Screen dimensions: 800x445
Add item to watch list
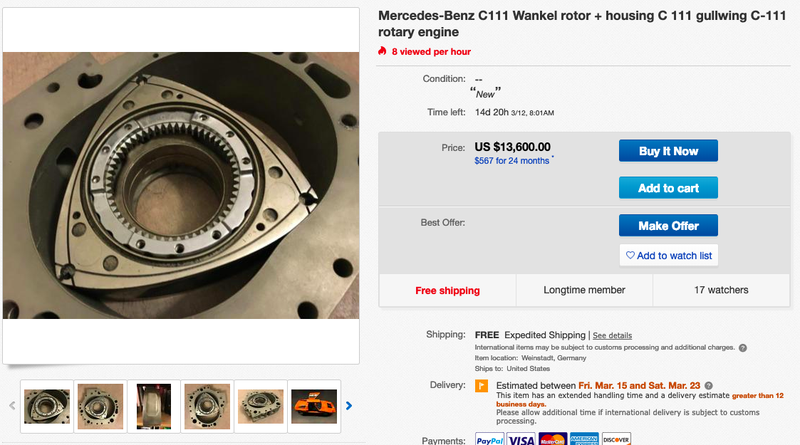668,255
